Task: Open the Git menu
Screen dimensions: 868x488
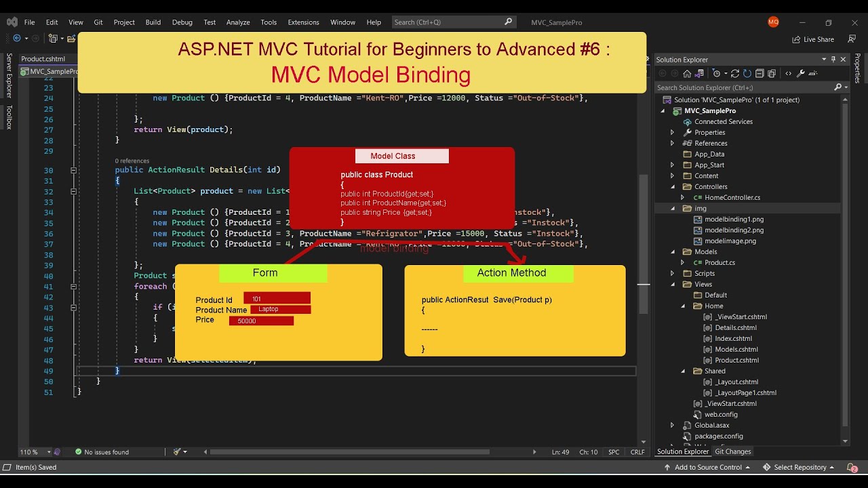Action: pyautogui.click(x=98, y=22)
